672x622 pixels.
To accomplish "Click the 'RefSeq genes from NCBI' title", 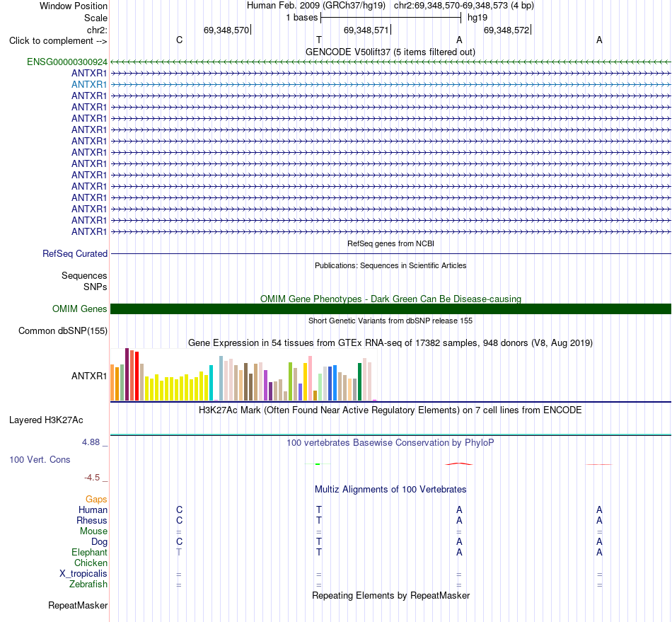I will [x=390, y=243].
